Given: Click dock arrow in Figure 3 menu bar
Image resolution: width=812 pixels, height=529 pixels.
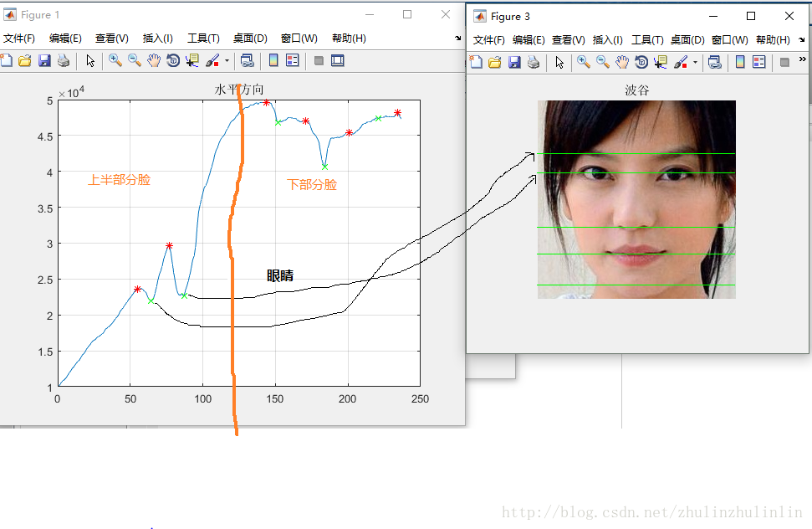Looking at the screenshot, I should [802, 39].
